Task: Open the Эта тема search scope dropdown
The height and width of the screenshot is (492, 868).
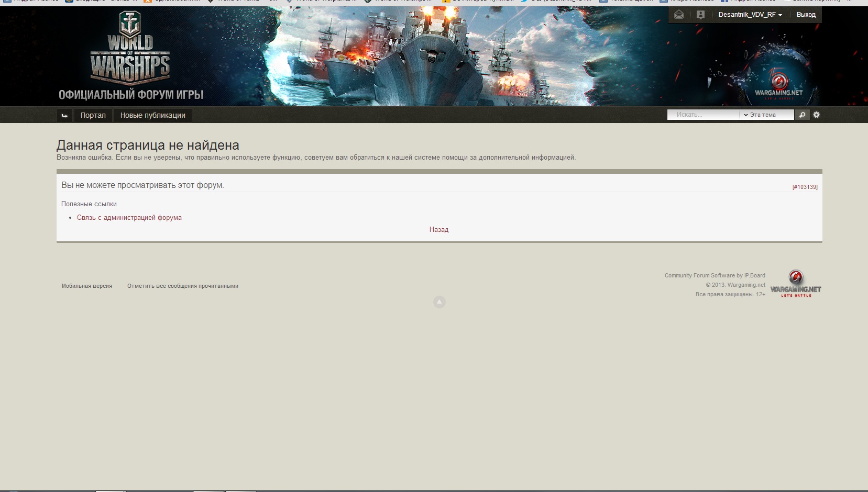Action: point(767,115)
